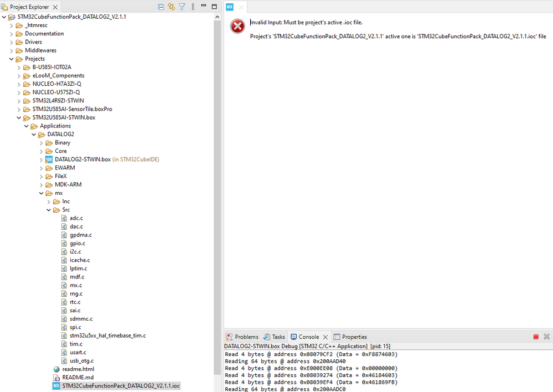Screen dimensions: 553x392
Task: Expand the NUCLEO-H7A3ZI-Q folder
Action: click(19, 84)
